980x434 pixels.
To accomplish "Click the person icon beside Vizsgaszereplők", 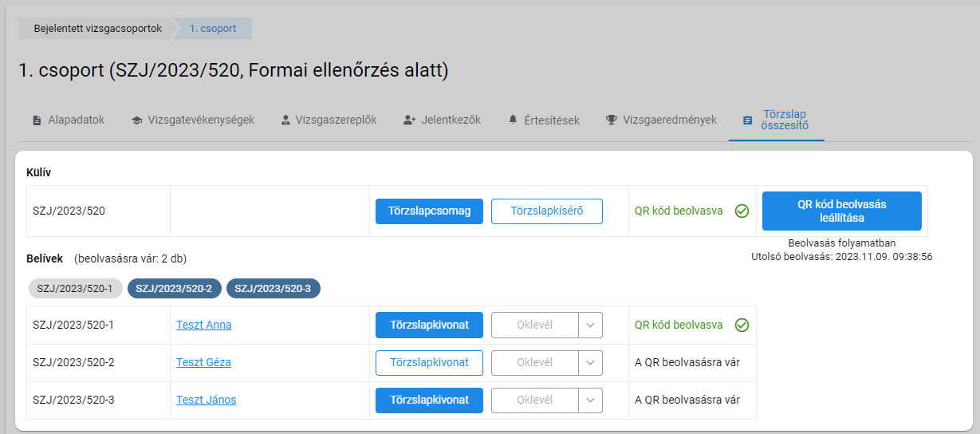I will [x=285, y=120].
